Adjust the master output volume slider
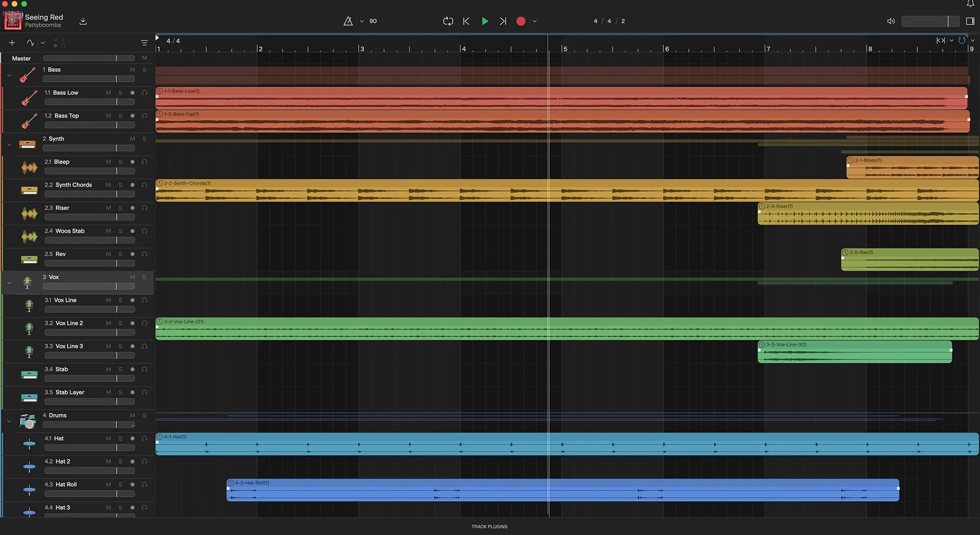Screen dimensions: 980x535 tap(930, 21)
